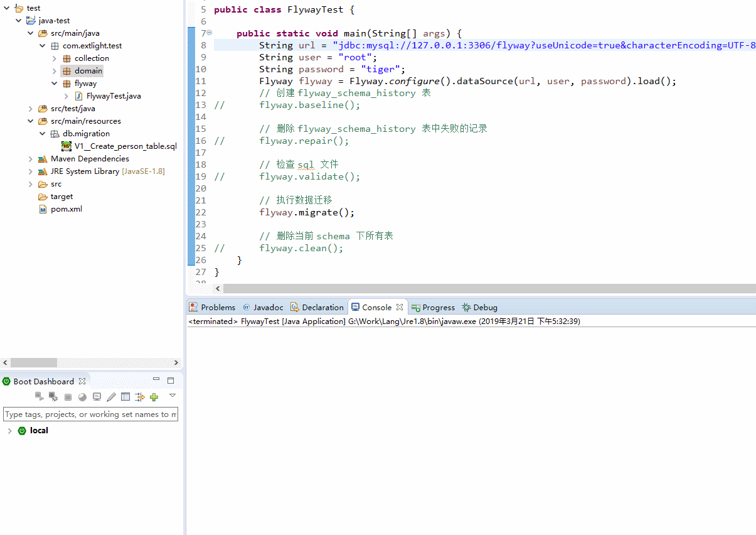This screenshot has width=756, height=535.
Task: Collapse the flyway package node
Action: pyautogui.click(x=55, y=84)
